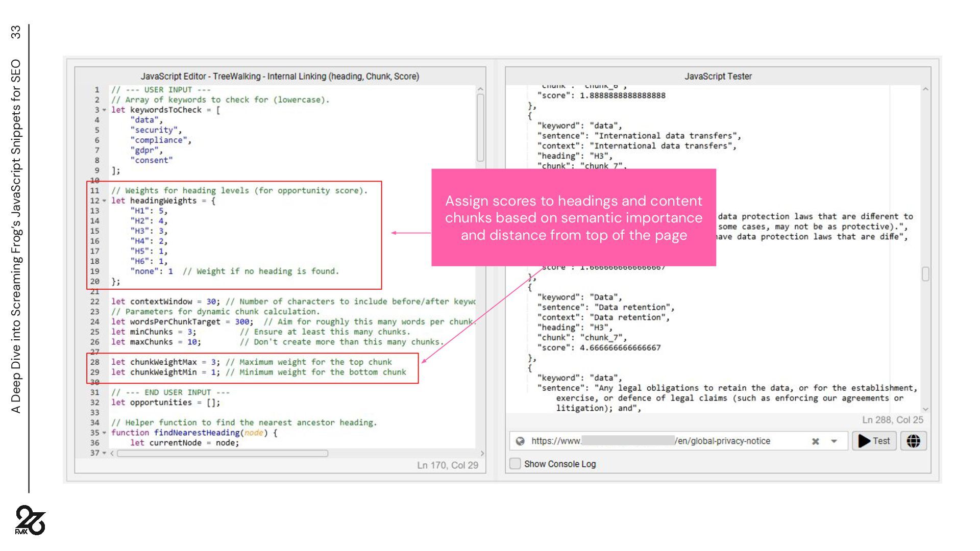The width and height of the screenshot is (980, 551).
Task: Click the score 4.666666666666667 value
Action: (x=620, y=348)
